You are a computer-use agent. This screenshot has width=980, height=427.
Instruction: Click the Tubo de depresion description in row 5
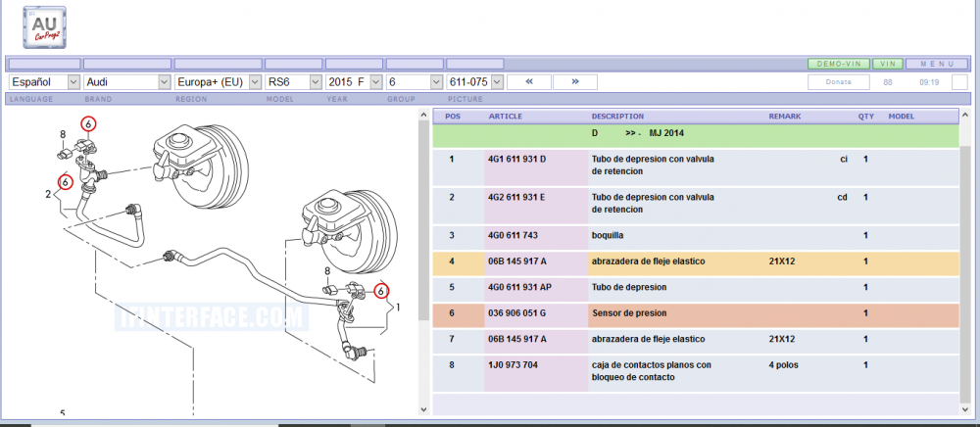[x=629, y=287]
